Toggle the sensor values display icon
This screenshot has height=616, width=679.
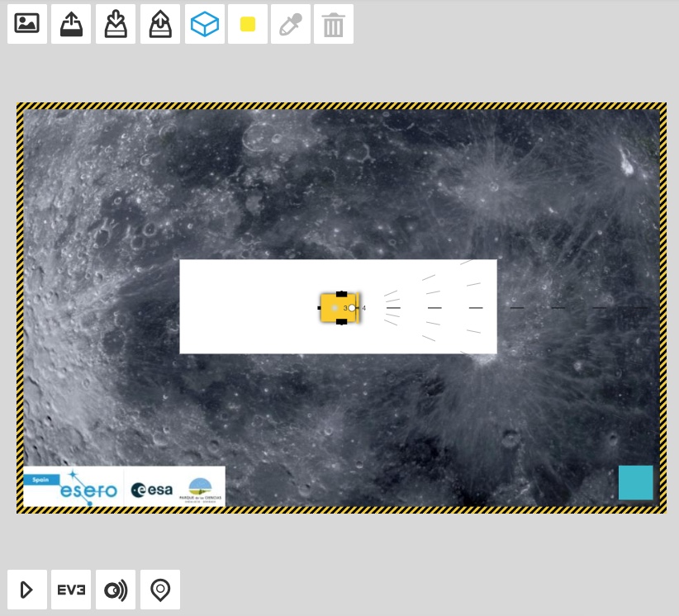[x=116, y=590]
